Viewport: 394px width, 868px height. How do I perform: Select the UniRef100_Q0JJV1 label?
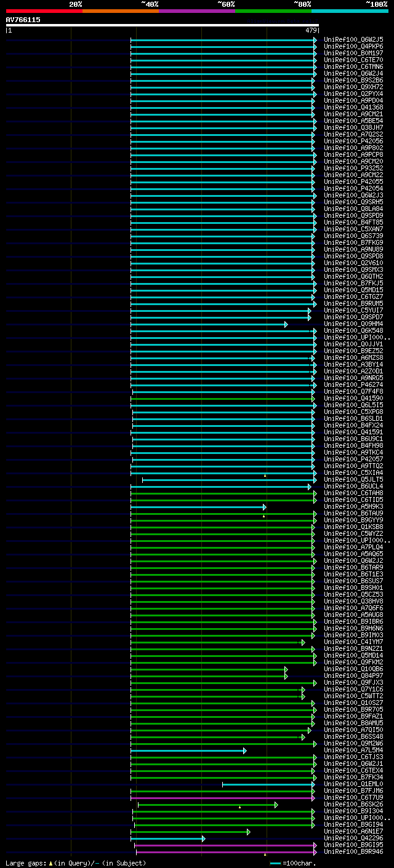pos(353,344)
